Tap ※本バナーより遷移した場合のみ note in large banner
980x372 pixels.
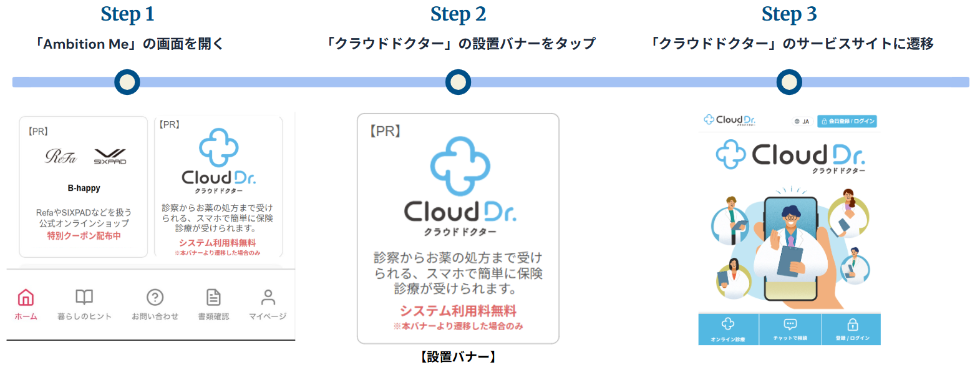[x=458, y=326]
